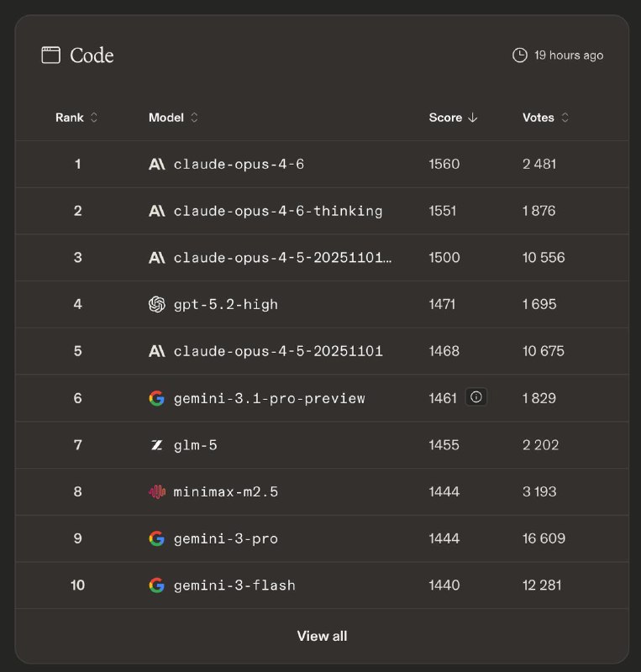The width and height of the screenshot is (641, 672).
Task: Click the Anthropic logo beside claude-opus-4-6-thinking
Action: point(156,212)
